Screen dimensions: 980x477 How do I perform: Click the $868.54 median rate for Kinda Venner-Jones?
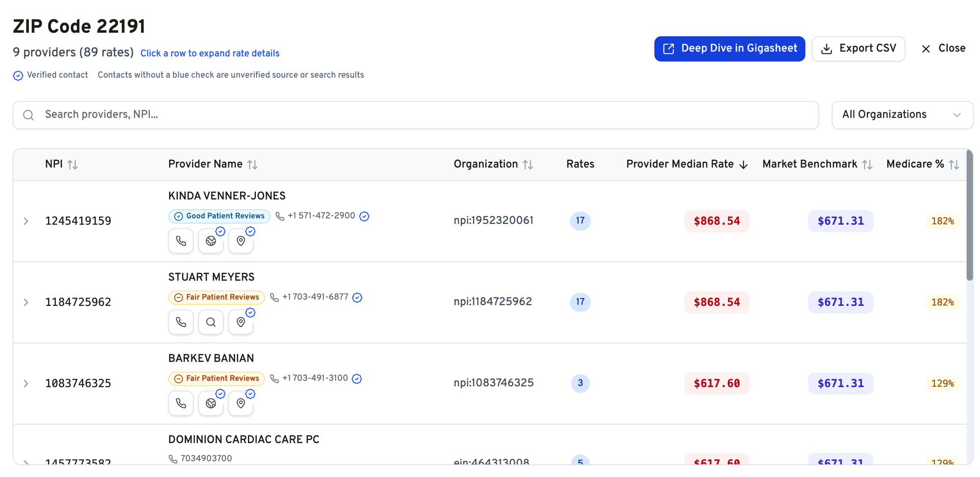[717, 221]
